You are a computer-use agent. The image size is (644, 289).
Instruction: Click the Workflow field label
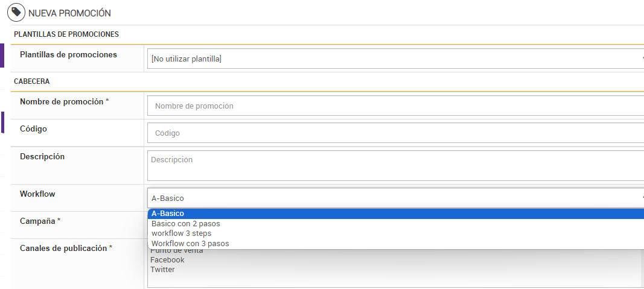[x=37, y=194]
